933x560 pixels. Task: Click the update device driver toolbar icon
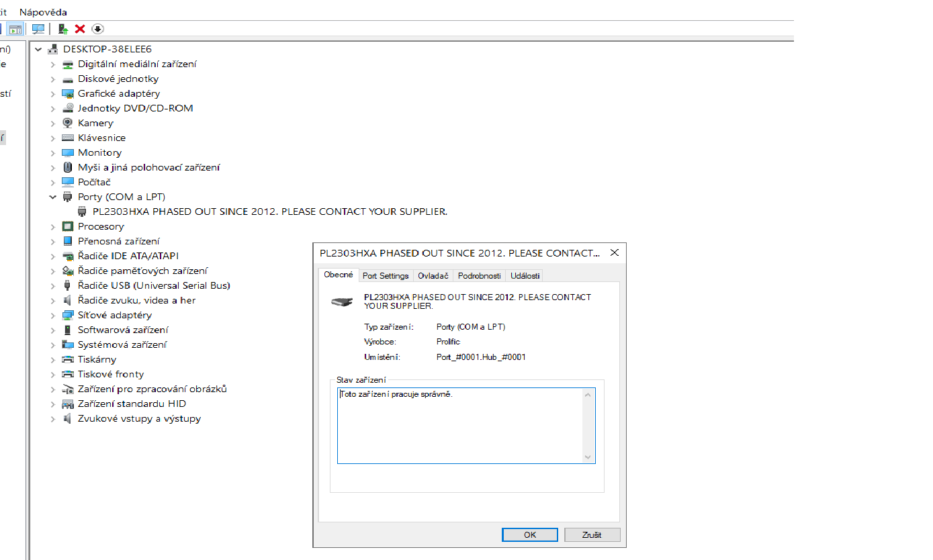63,29
